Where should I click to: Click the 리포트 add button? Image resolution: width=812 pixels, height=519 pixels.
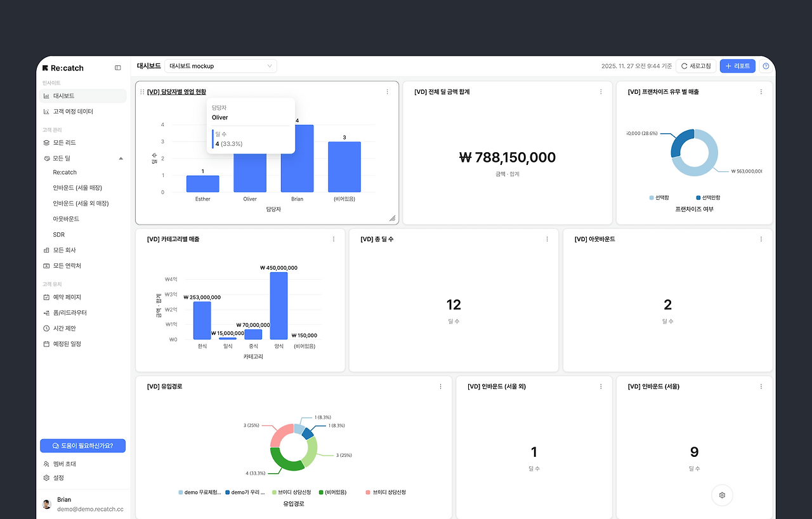[x=738, y=66]
